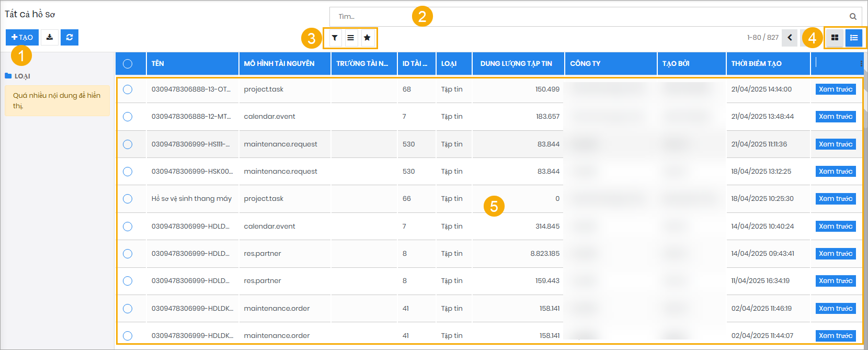Click Xem trước for row 02/04/2025 11:46:19

836,309
